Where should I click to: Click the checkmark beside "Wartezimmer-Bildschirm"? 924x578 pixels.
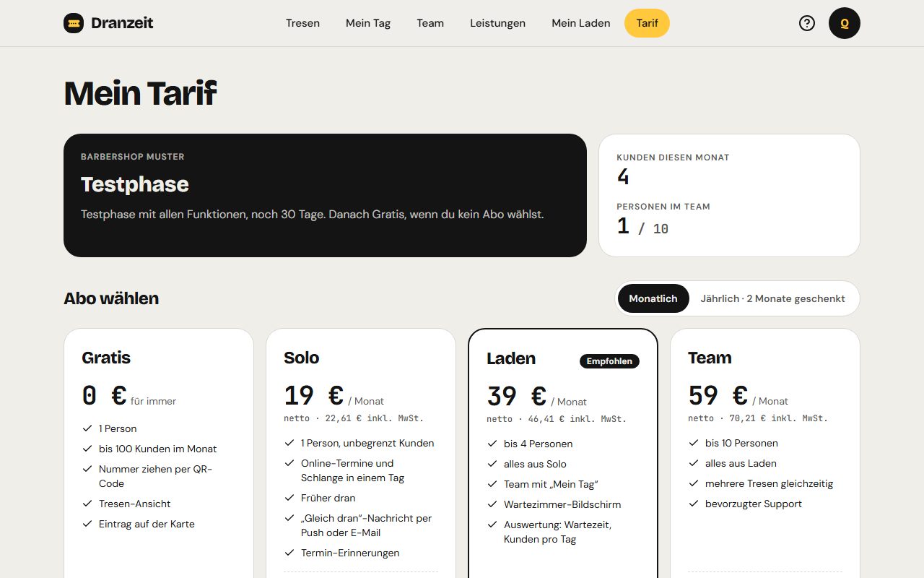[492, 504]
